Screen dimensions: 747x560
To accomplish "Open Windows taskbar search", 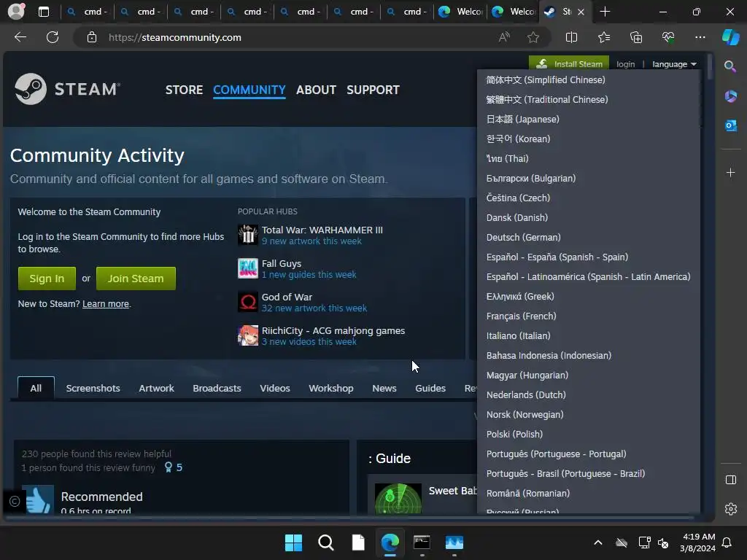I will coord(326,542).
